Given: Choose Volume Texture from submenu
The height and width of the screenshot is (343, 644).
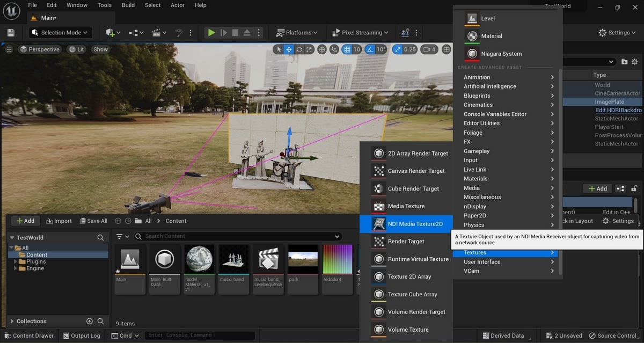Looking at the screenshot, I should (406, 330).
